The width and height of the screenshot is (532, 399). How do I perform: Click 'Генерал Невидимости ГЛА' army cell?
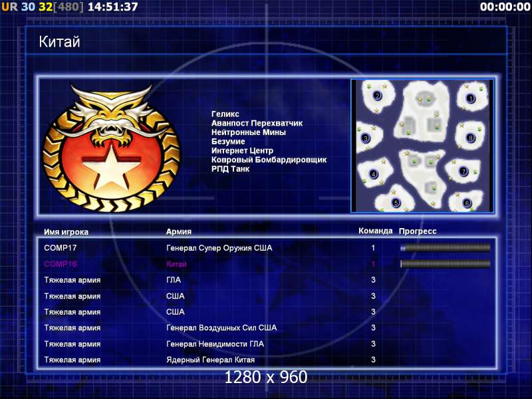pyautogui.click(x=215, y=344)
